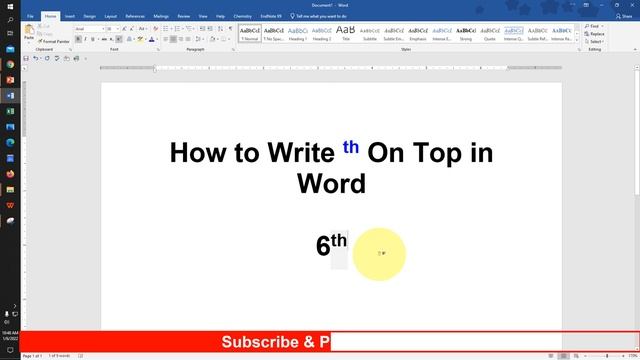Image resolution: width=640 pixels, height=360 pixels.
Task: Click the Sort icon
Action: point(220,29)
